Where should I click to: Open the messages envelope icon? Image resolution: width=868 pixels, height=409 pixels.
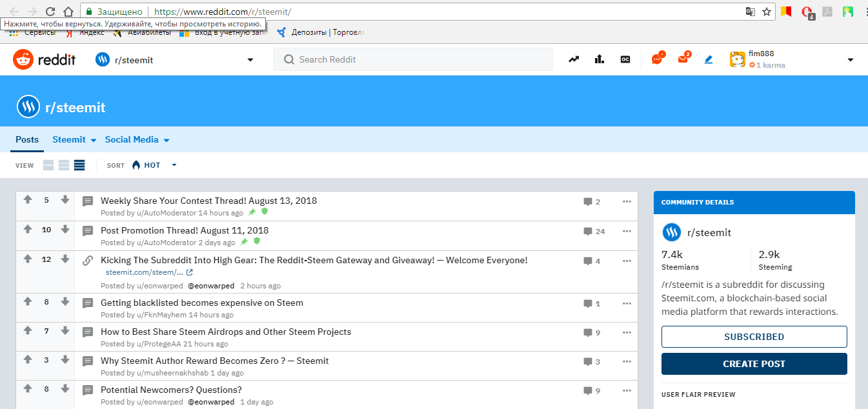683,59
